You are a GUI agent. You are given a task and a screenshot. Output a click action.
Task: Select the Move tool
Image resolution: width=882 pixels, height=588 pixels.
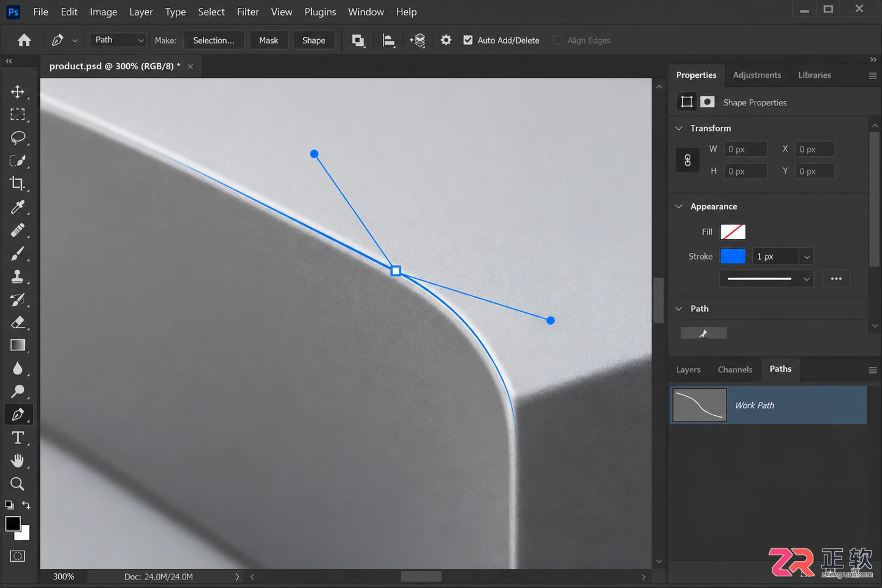click(17, 92)
